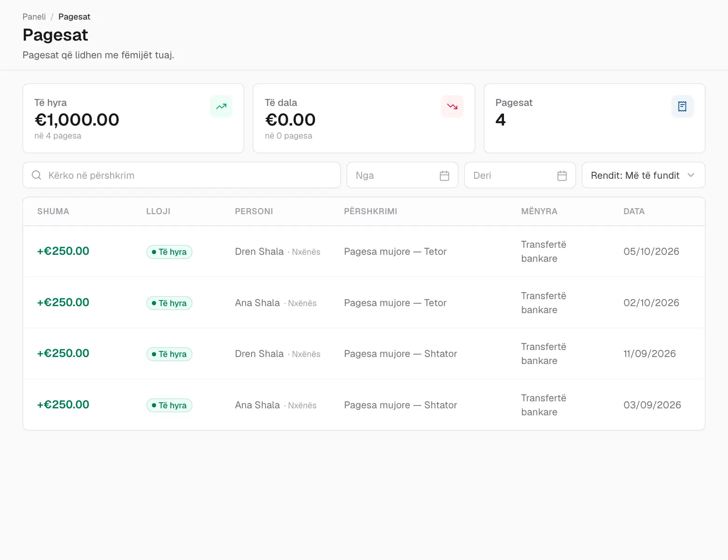
Task: Click the date 02/10/2026
Action: 651,303
